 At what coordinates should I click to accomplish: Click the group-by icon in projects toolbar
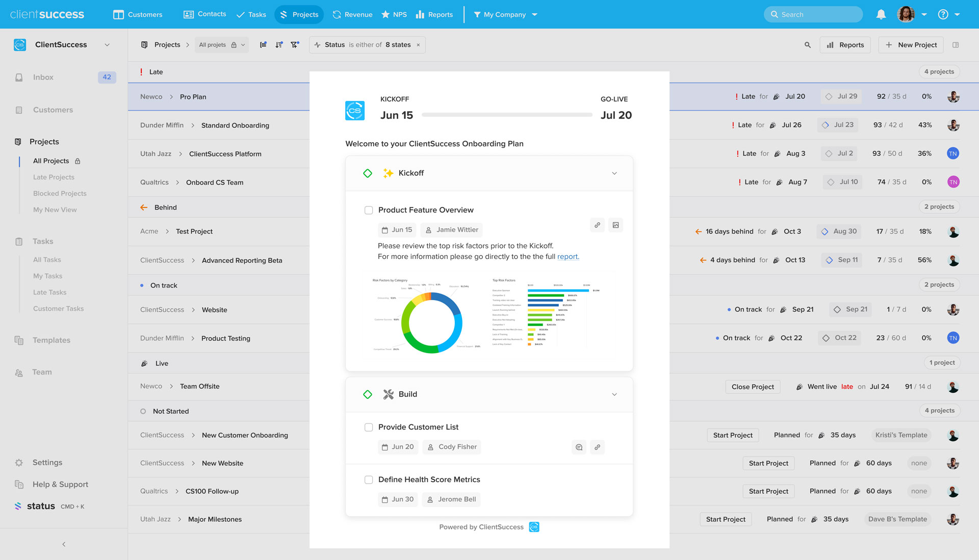click(x=263, y=45)
